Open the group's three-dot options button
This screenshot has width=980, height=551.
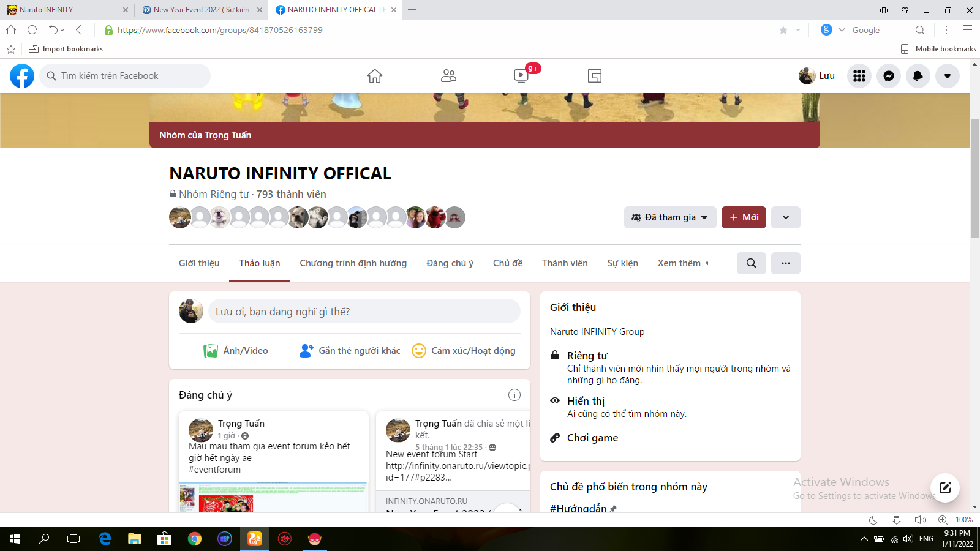pyautogui.click(x=786, y=263)
